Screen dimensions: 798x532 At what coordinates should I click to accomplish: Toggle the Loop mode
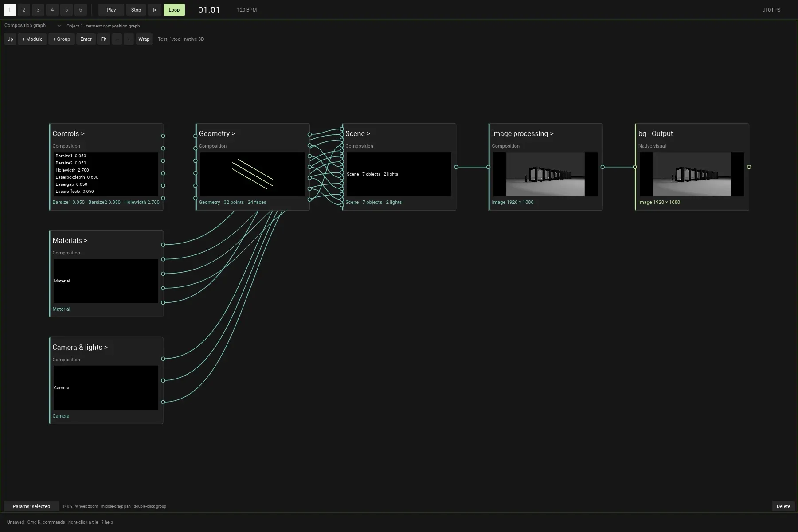click(174, 10)
